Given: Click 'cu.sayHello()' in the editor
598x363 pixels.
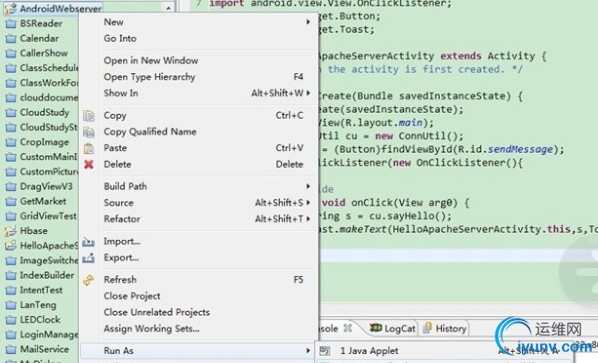Looking at the screenshot, I should (407, 216).
